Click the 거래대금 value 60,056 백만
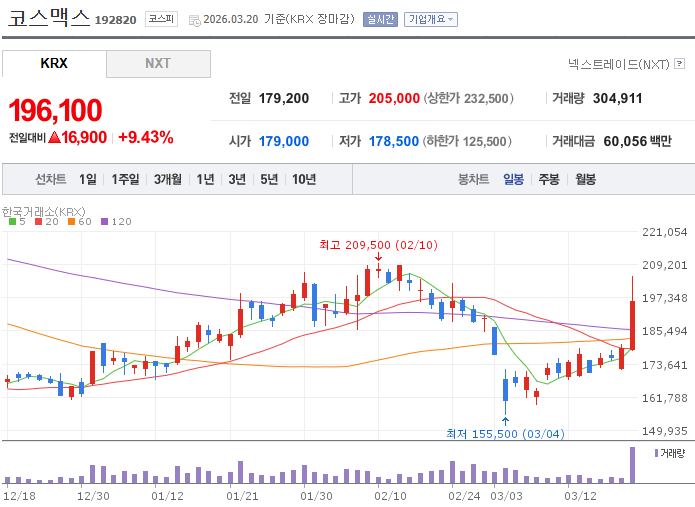Screen dimensions: 695x507 coord(637,141)
